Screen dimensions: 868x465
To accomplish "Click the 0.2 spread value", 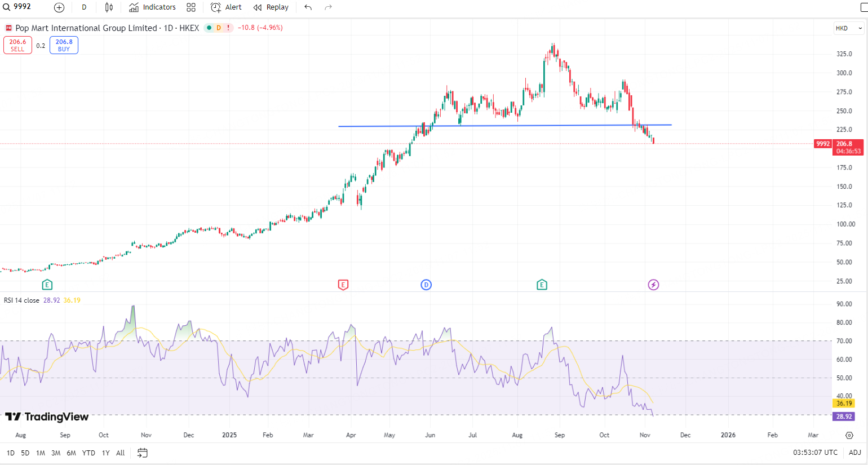I will tap(41, 46).
